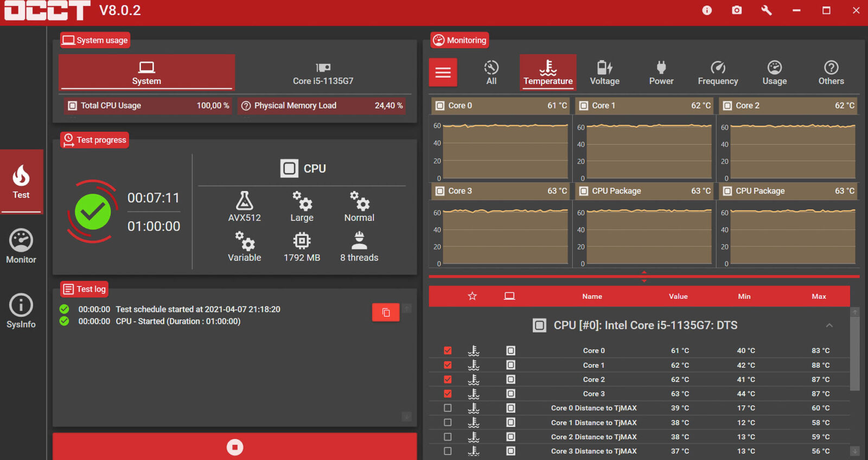Switch to Usage monitoring tab

point(775,73)
